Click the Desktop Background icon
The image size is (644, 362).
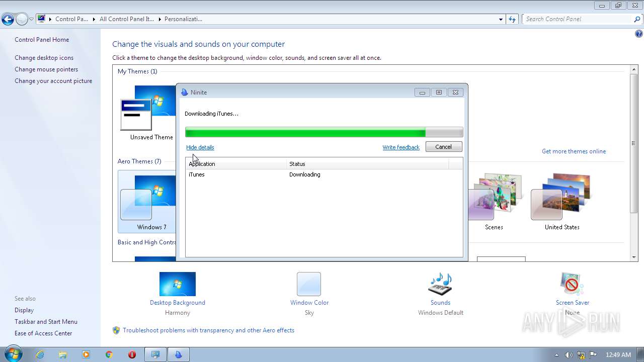pos(178,284)
